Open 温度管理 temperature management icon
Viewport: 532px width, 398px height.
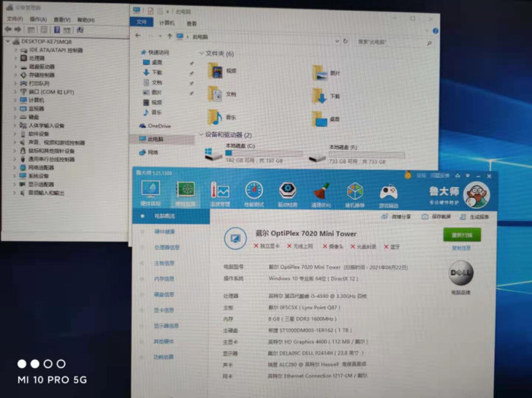point(220,194)
